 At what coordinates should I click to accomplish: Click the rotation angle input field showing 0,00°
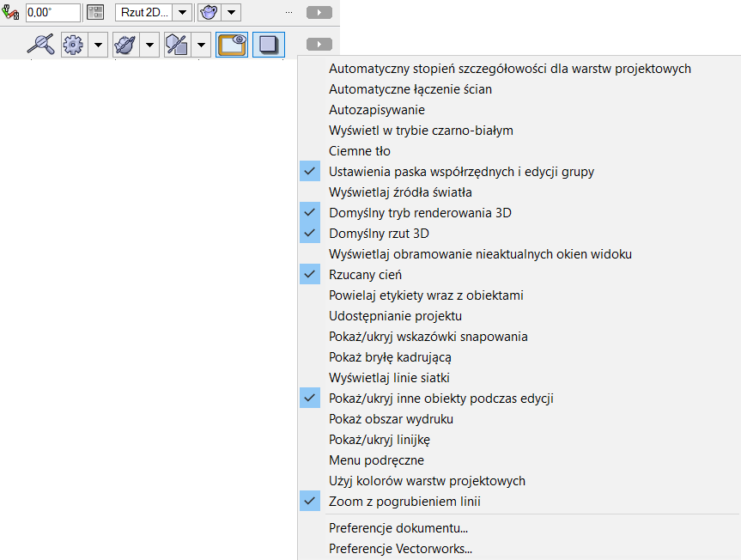coord(53,12)
